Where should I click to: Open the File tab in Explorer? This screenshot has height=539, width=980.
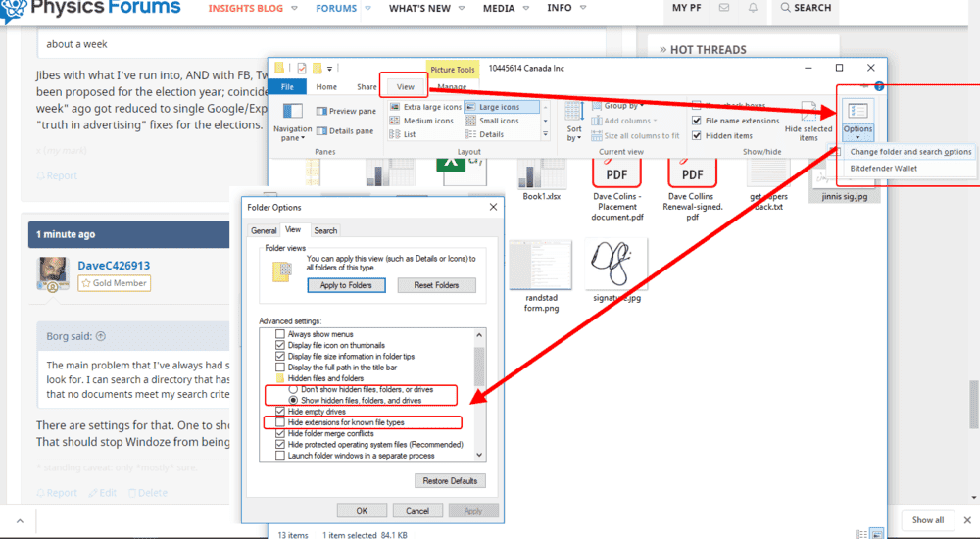click(287, 86)
